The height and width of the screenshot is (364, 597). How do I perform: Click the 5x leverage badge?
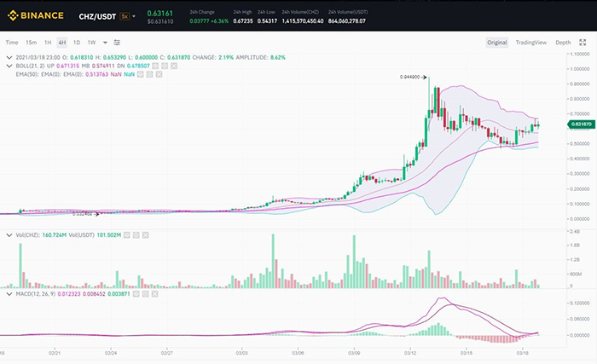point(125,16)
